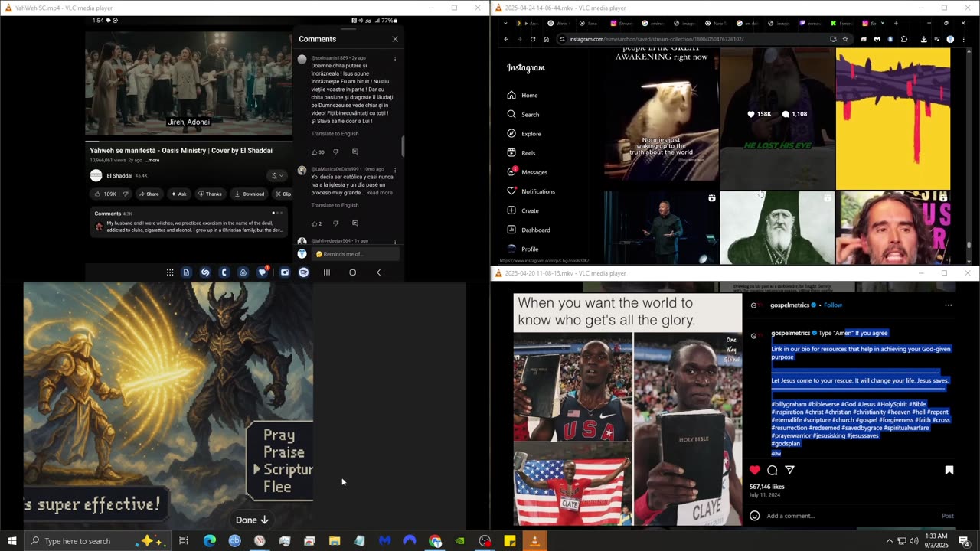Open the Comments 4.3K preview card
Viewport: 980px width, 551px height.
coord(188,222)
